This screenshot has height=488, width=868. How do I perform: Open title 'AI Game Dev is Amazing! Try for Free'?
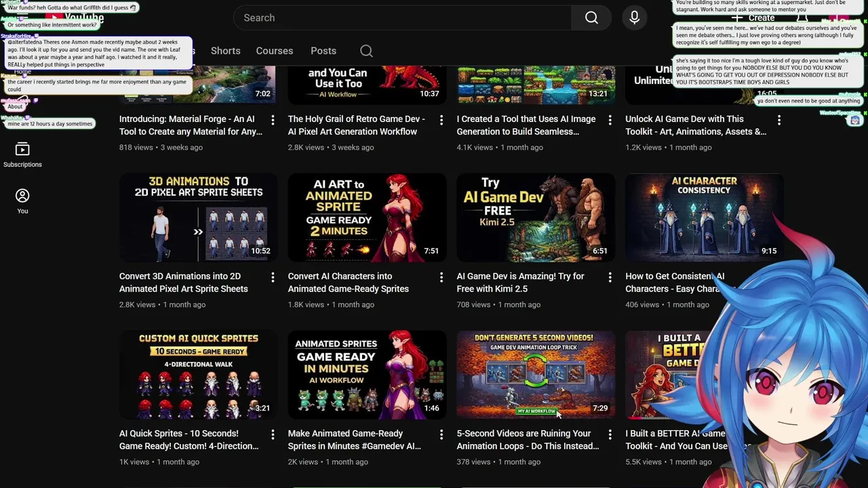click(520, 283)
